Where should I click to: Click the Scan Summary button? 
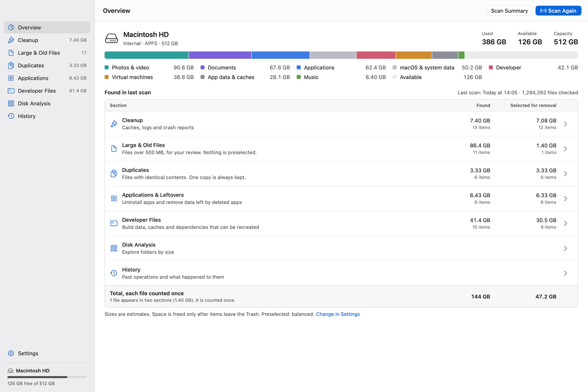[509, 11]
